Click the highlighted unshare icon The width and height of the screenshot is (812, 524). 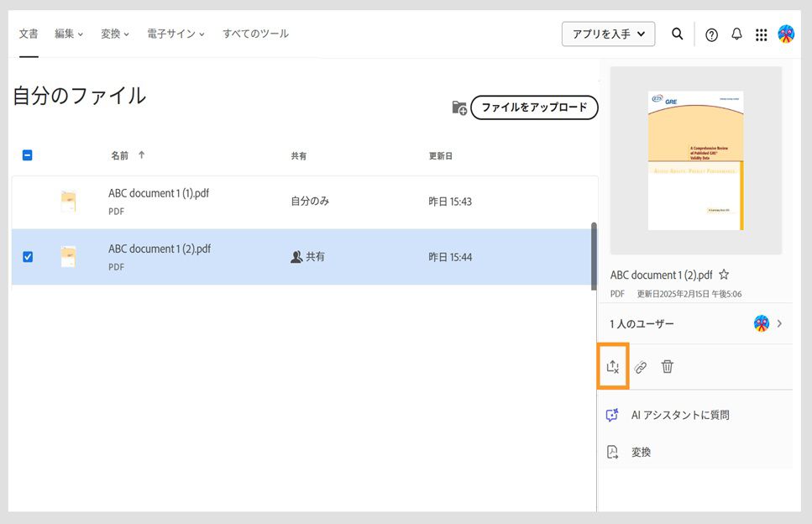tap(613, 366)
